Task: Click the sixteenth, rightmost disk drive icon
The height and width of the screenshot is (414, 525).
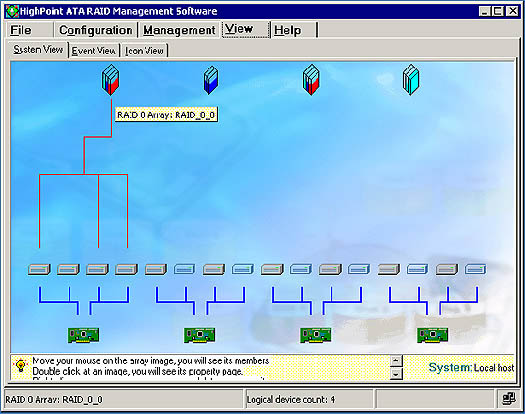Action: [x=476, y=269]
